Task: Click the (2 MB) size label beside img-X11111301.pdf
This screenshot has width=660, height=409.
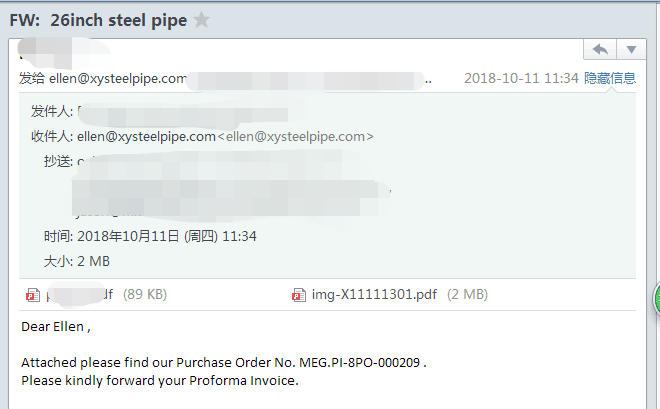Action: click(x=467, y=295)
